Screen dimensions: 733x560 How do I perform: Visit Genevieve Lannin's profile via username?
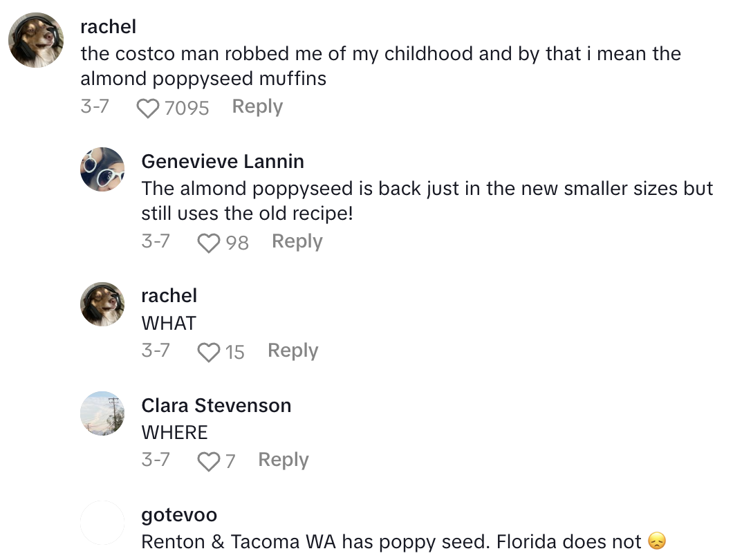[x=223, y=162]
